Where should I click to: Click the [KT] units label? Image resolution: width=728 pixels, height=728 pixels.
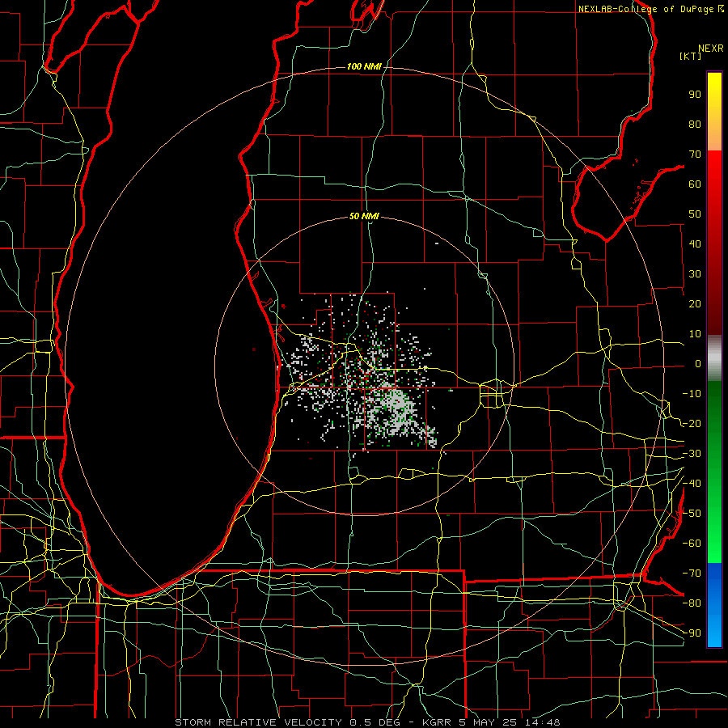(690, 56)
